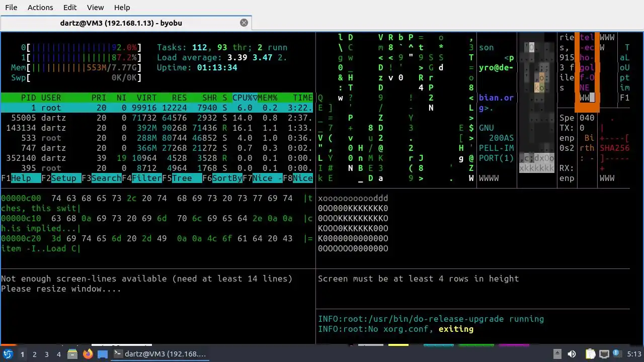This screenshot has height=362, width=644.
Task: Click 'Not enough screen-lines available' message
Action: click(146, 279)
